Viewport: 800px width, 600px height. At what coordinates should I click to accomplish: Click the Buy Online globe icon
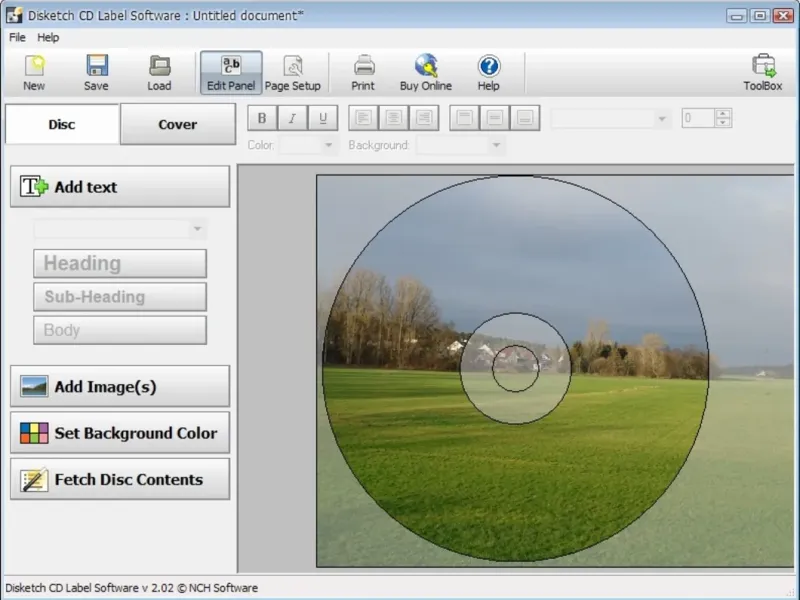click(426, 72)
